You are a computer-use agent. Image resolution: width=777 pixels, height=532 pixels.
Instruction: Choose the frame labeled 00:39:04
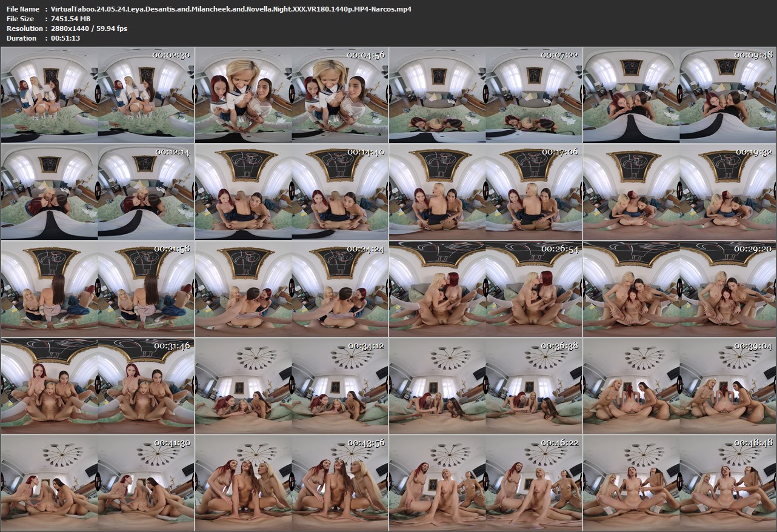(x=679, y=385)
